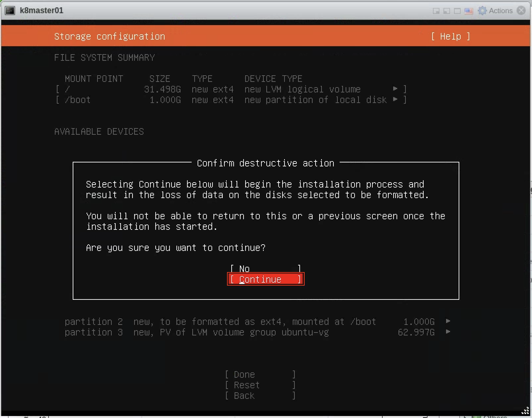532x418 pixels.
Task: Expand the / mount point row arrow
Action: pyautogui.click(x=395, y=88)
